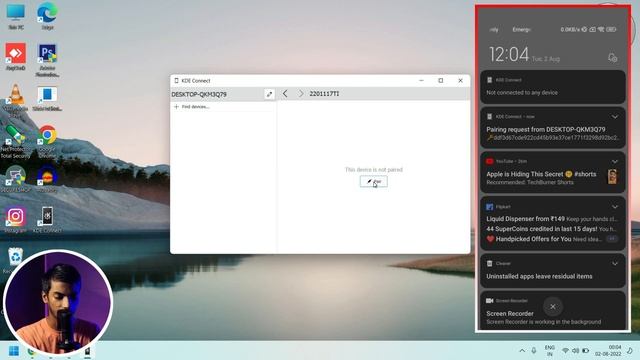
Task: Open the gray network monitor desktop shortcut
Action: pos(16,179)
